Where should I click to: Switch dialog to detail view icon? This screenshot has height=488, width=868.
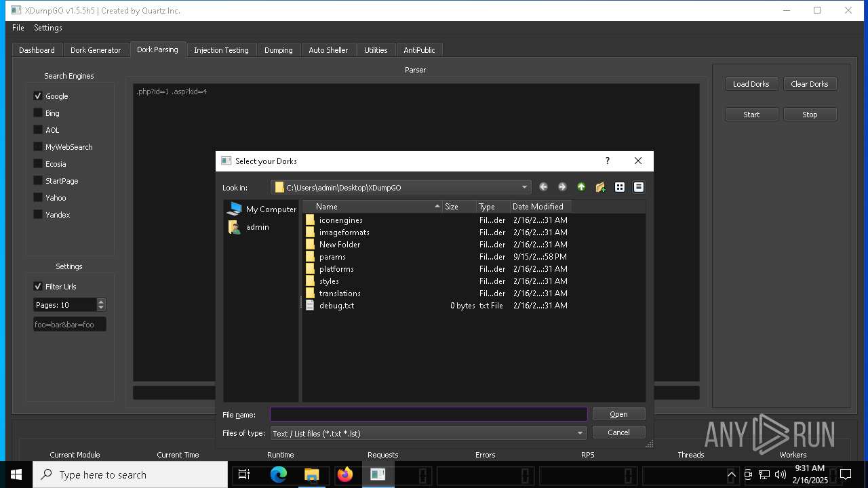(639, 187)
